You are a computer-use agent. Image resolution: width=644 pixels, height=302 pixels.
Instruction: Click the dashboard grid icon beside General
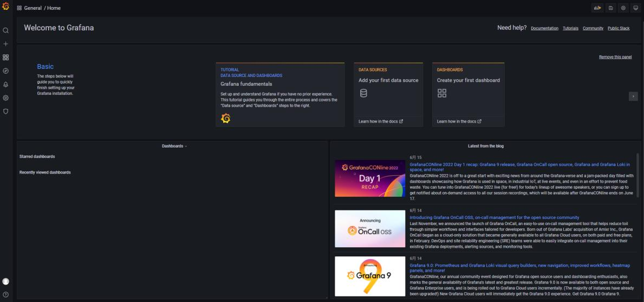click(x=19, y=8)
